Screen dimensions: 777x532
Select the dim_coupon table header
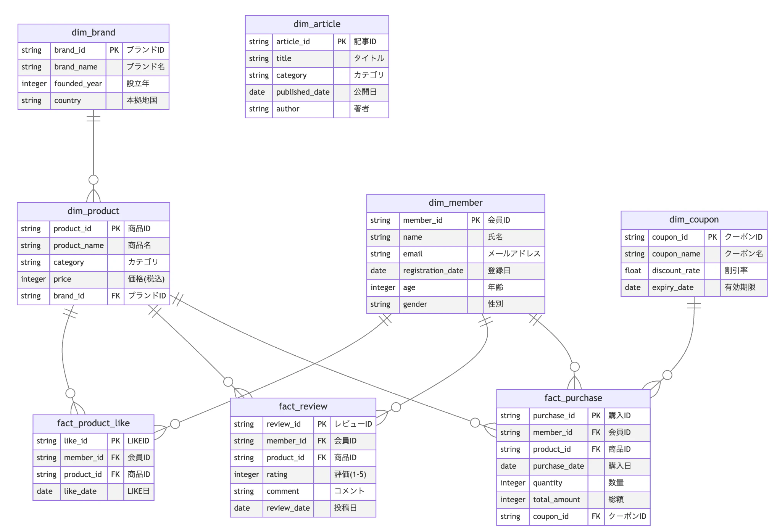(x=694, y=220)
